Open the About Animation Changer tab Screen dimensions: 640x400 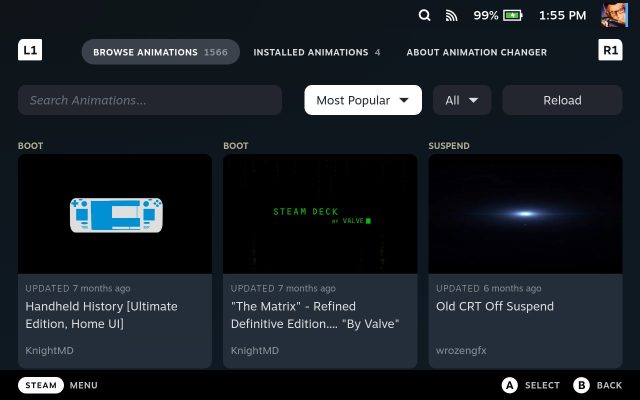click(476, 52)
